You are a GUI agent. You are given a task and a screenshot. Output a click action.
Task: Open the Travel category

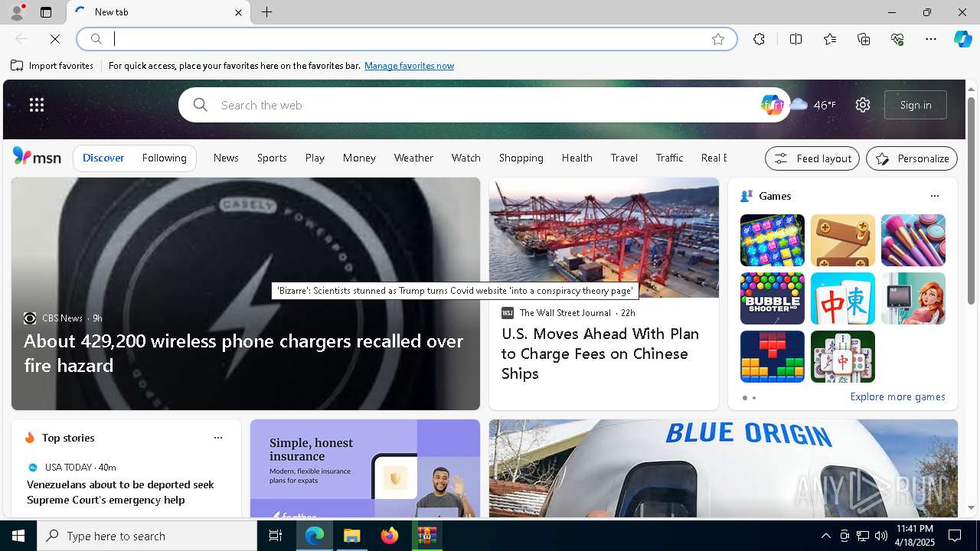tap(624, 158)
